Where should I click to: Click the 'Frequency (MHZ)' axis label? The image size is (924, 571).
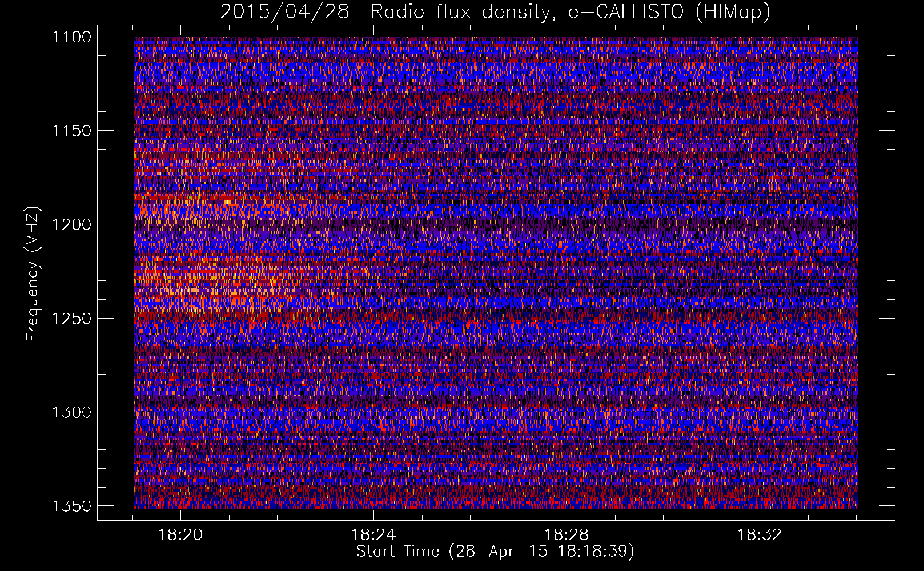[x=33, y=274]
